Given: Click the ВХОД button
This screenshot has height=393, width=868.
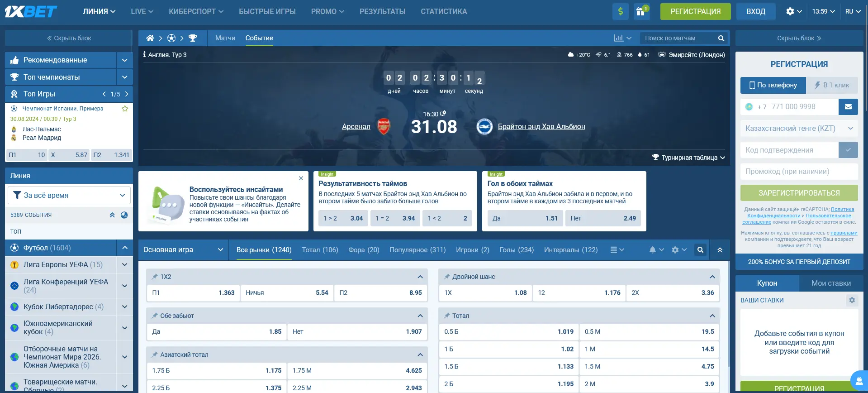Looking at the screenshot, I should coord(756,11).
